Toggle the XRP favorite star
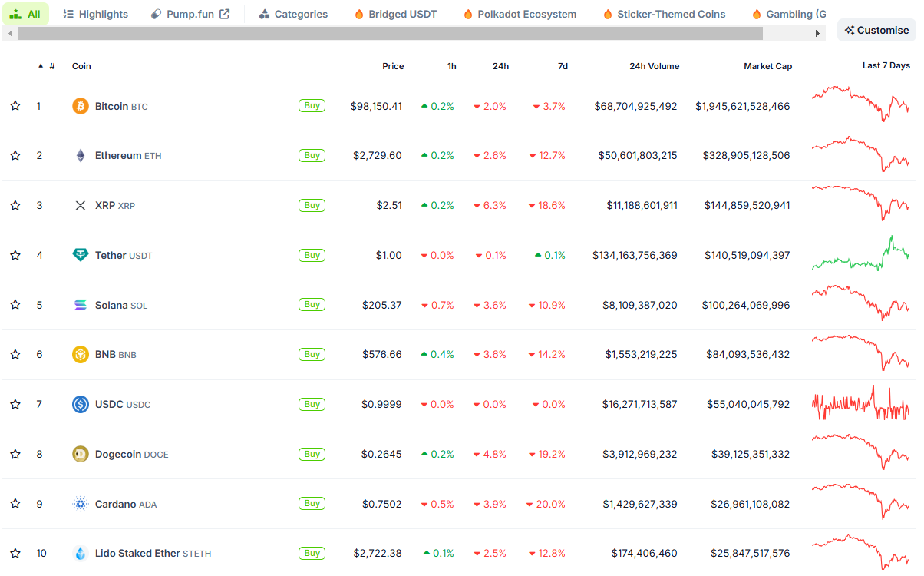Viewport: 924px width, 576px height. coord(15,205)
